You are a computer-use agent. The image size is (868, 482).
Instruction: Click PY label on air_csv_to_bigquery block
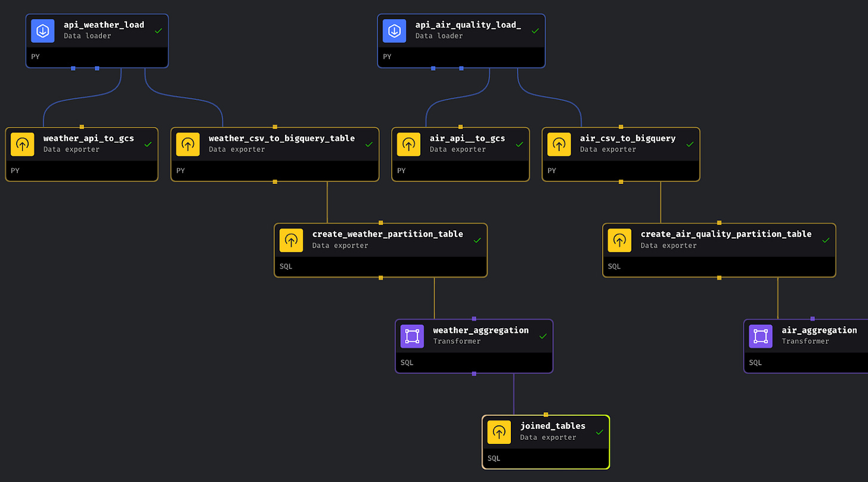pos(551,171)
